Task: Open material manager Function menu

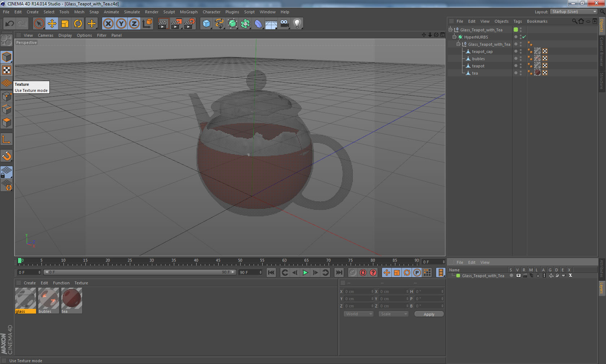Action: click(x=61, y=283)
